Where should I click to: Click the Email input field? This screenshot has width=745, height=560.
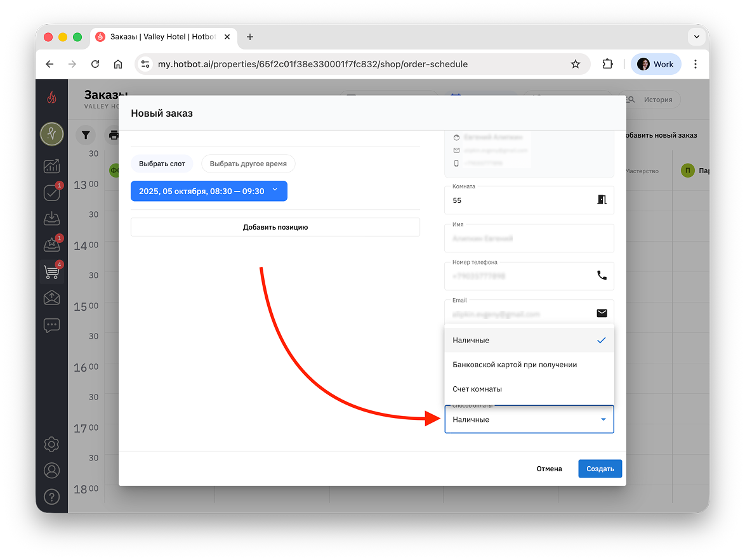pos(529,313)
